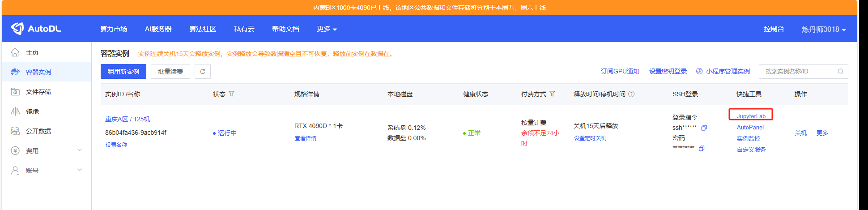
Task: Copy the SSH password
Action: [x=702, y=149]
